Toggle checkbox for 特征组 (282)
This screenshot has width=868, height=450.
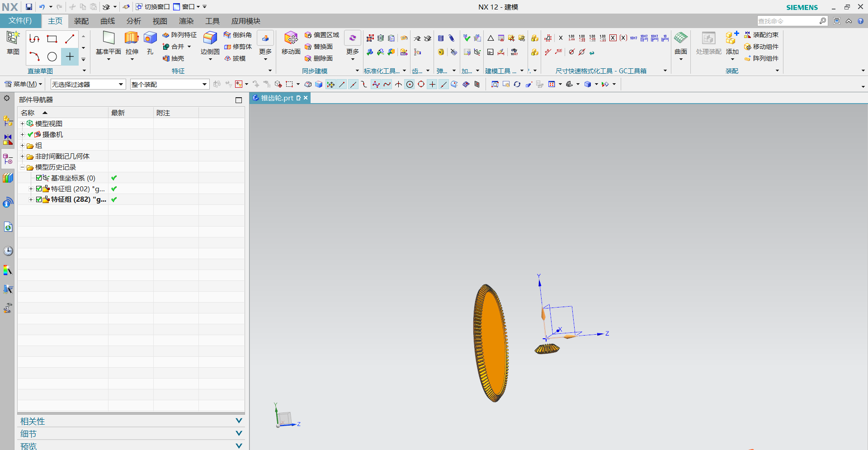click(x=39, y=199)
